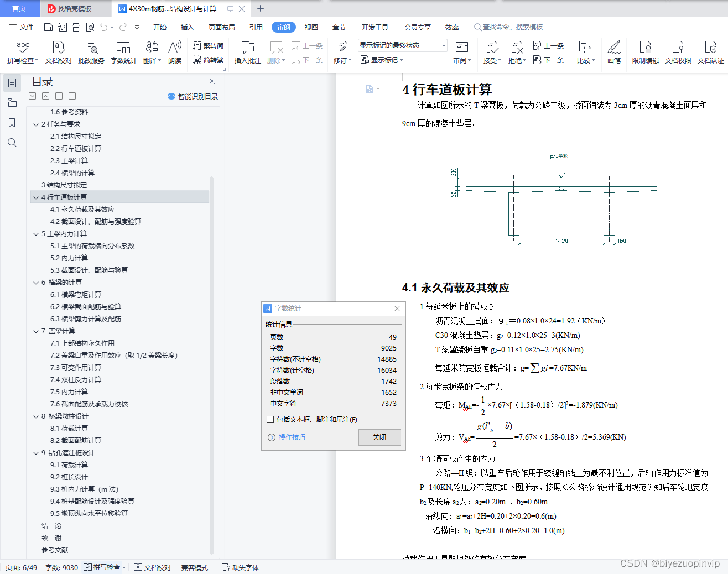The width and height of the screenshot is (728, 574).
Task: Open the spelling check (拼写检查) tool in ribbon
Action: (x=23, y=53)
